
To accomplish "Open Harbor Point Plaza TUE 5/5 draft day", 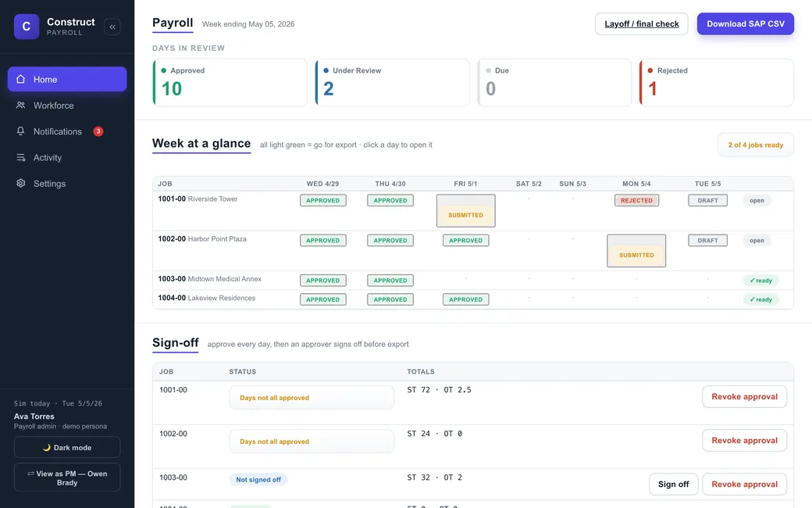I will (707, 241).
